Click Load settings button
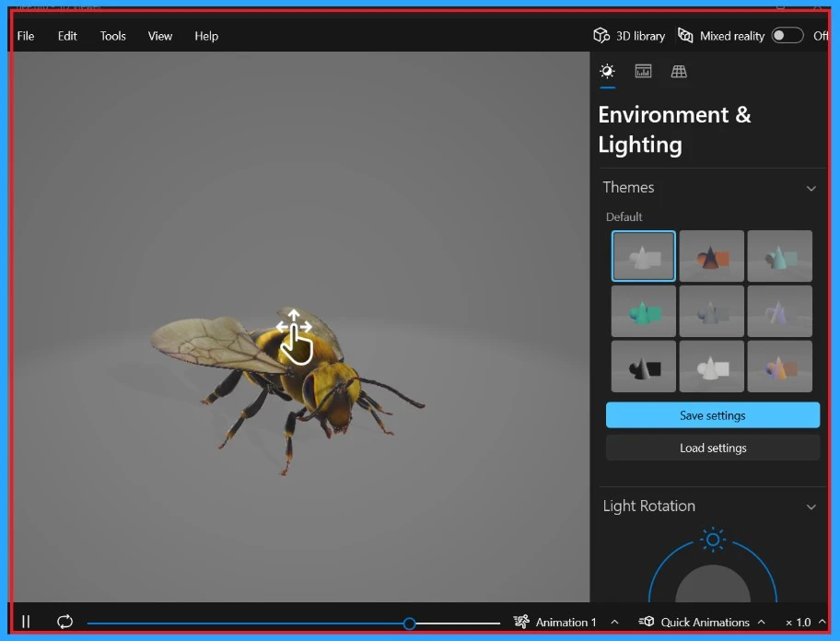Viewport: 840px width, 641px height. tap(713, 448)
